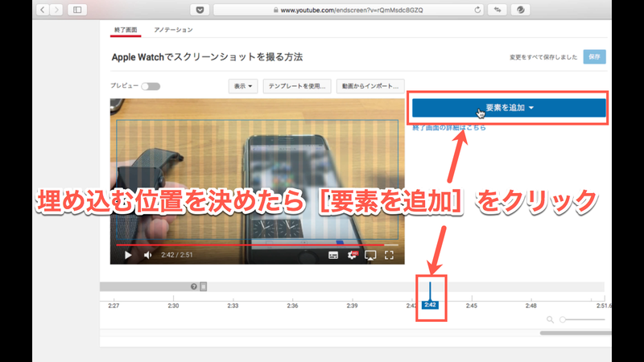Select the 2:42 timeline playhead marker

click(x=430, y=305)
